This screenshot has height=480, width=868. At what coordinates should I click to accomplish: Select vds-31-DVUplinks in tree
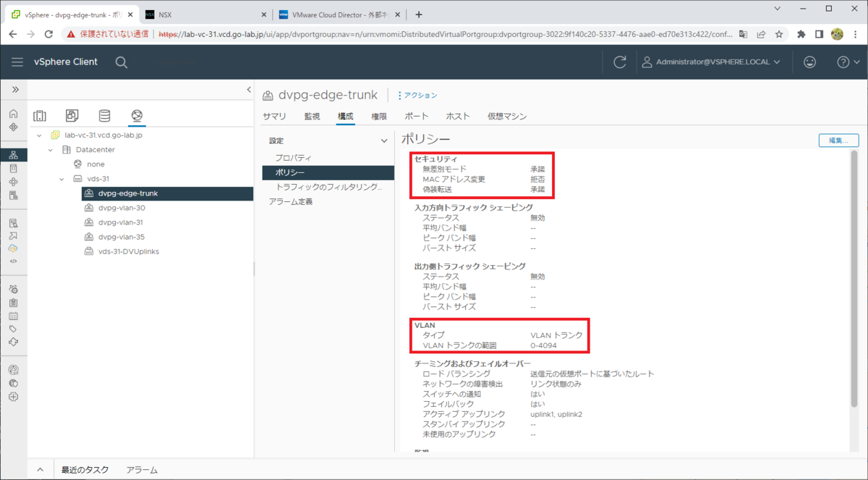pyautogui.click(x=128, y=251)
